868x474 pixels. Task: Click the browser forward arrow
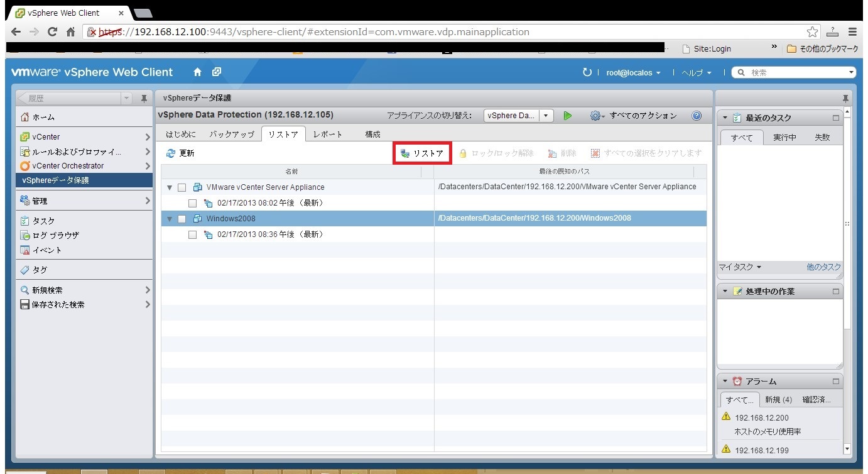(x=34, y=32)
